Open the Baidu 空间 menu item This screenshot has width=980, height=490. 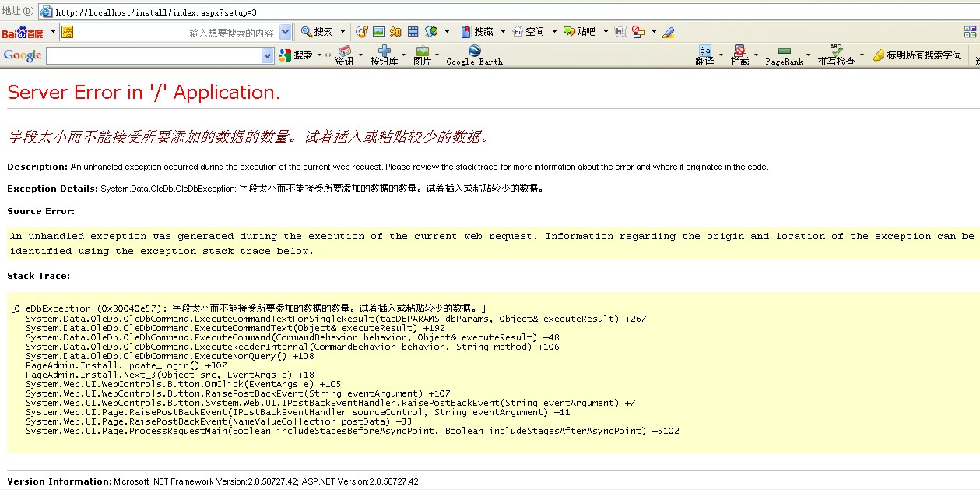tap(528, 32)
